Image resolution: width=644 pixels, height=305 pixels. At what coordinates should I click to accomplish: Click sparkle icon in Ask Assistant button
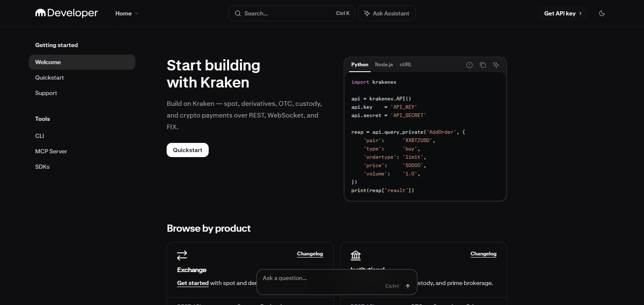(367, 13)
